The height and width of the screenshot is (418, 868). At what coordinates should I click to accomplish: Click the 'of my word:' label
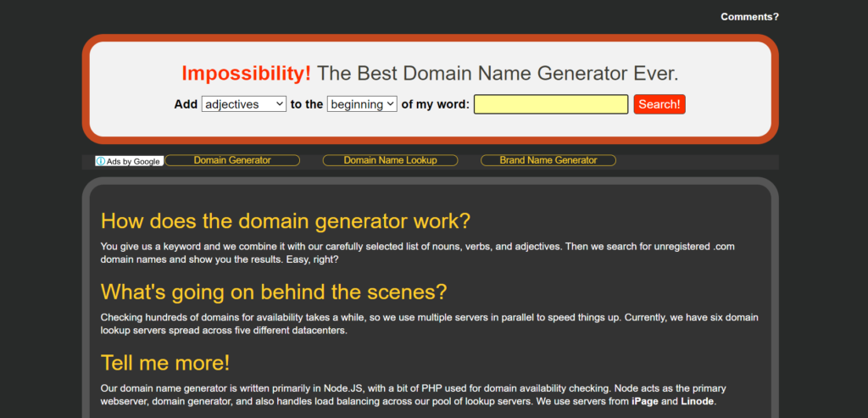pyautogui.click(x=435, y=104)
